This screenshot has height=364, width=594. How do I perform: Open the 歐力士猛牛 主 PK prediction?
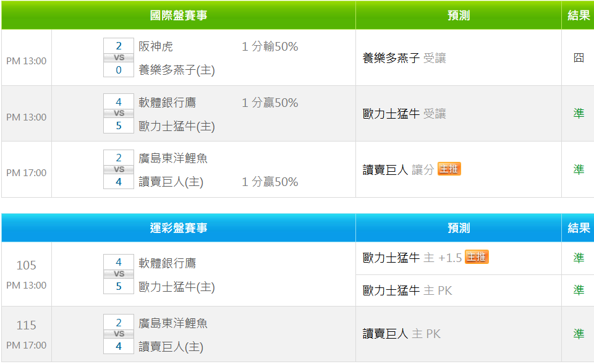coord(407,290)
